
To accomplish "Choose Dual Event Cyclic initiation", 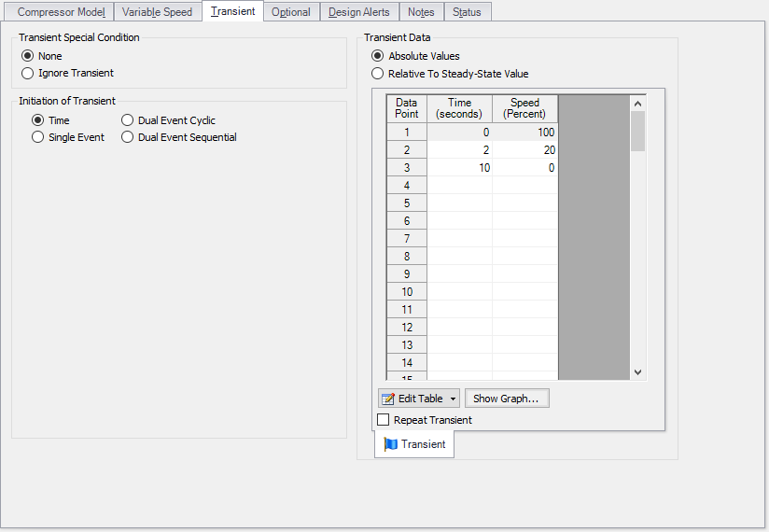I will [x=128, y=120].
